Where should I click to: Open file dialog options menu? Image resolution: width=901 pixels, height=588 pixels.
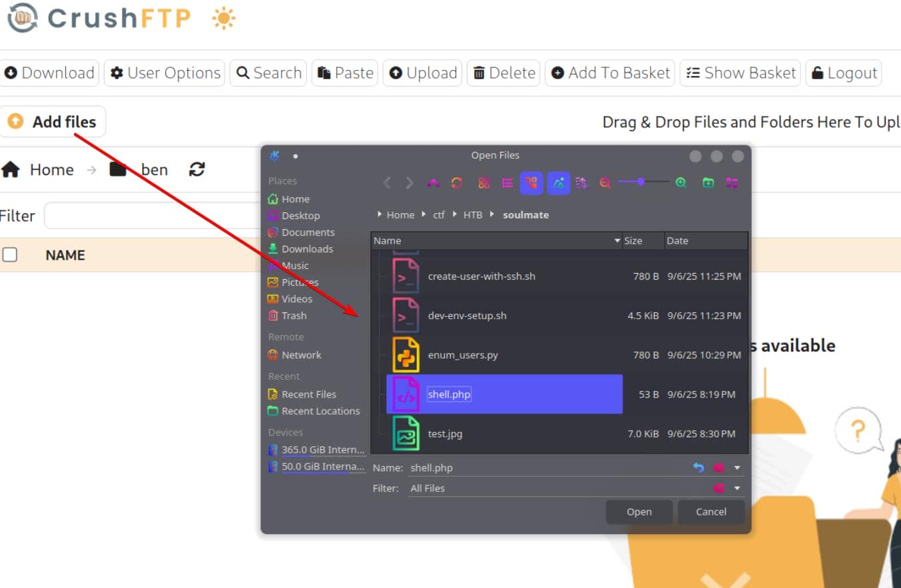click(x=732, y=182)
